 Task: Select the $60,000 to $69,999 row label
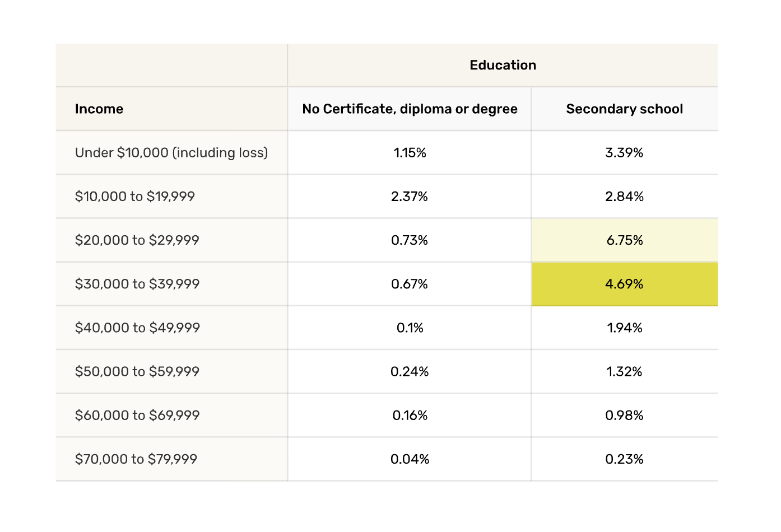pos(137,415)
